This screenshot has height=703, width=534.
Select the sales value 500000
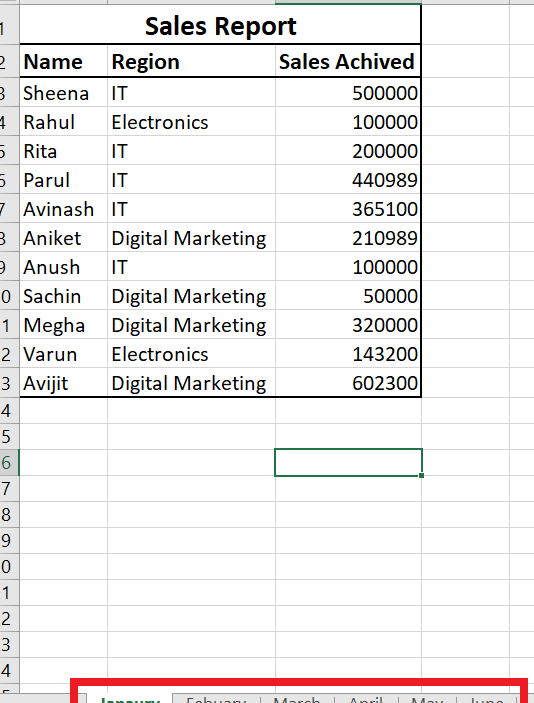click(x=348, y=93)
